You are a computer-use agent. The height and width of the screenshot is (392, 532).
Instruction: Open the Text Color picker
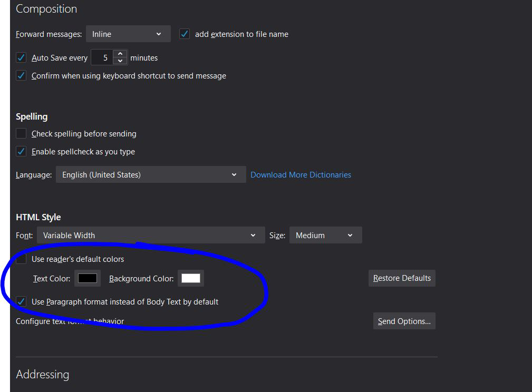87,278
